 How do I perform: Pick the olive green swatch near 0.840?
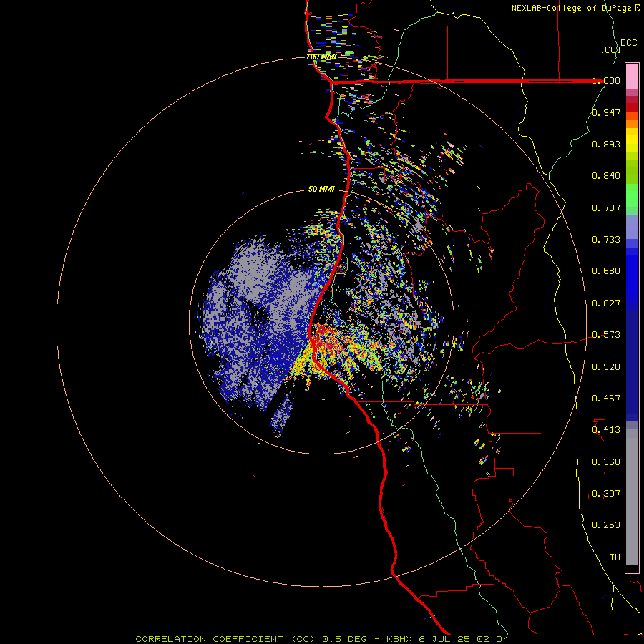(x=632, y=172)
